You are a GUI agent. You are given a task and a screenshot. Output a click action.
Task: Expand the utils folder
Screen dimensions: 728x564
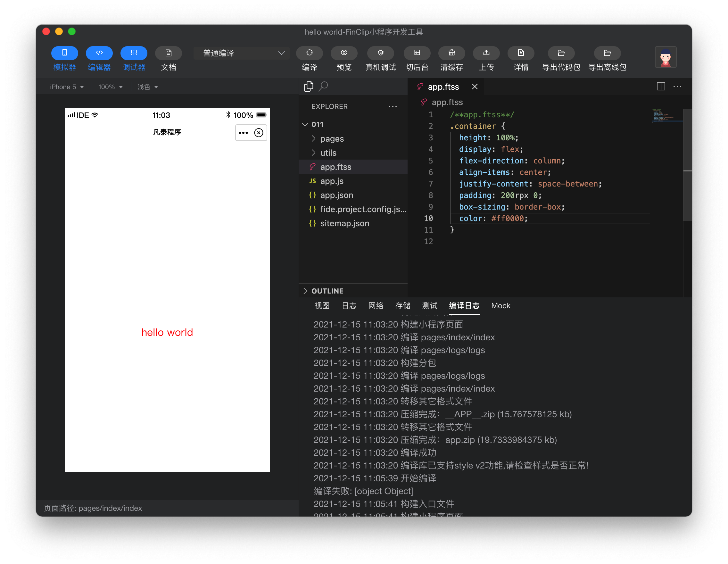[353, 153]
